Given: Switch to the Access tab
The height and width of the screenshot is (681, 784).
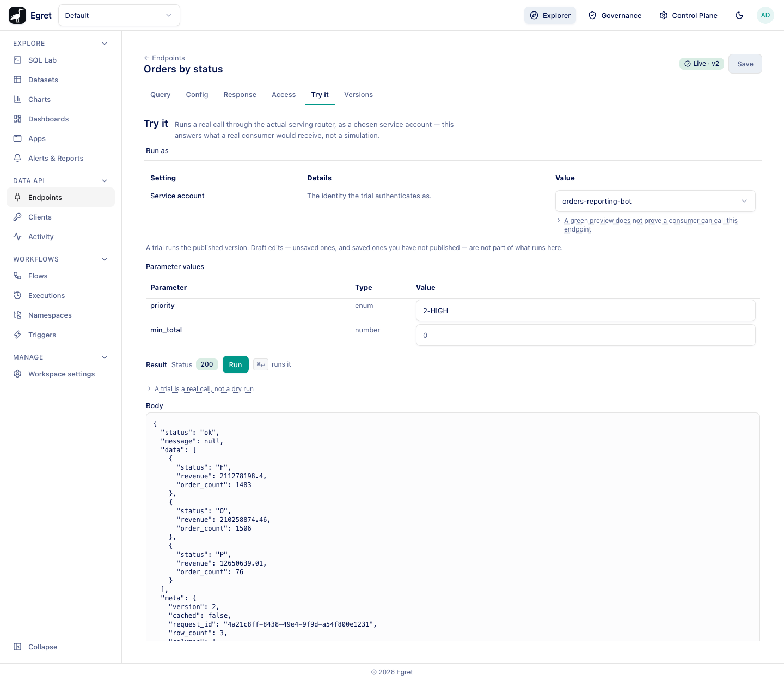Looking at the screenshot, I should (284, 95).
